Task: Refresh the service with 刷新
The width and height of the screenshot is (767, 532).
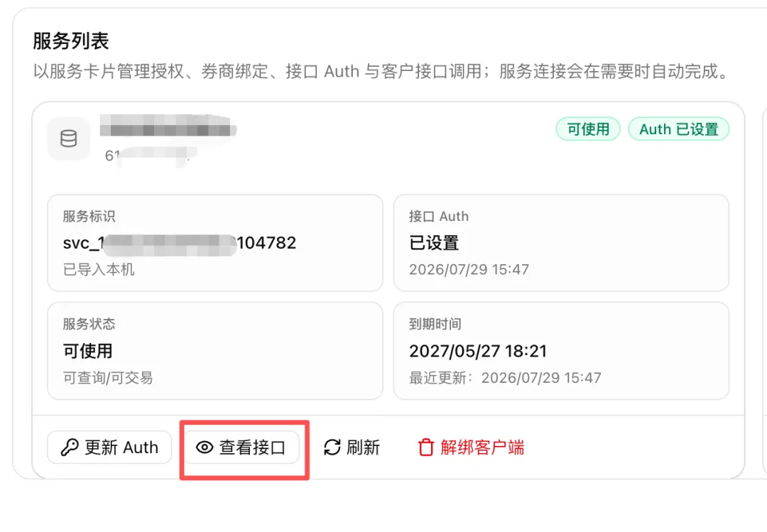Action: (352, 447)
